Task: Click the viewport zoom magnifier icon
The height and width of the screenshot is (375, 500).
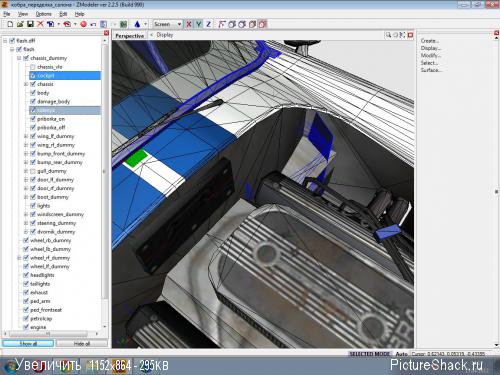Action: pyautogui.click(x=388, y=35)
